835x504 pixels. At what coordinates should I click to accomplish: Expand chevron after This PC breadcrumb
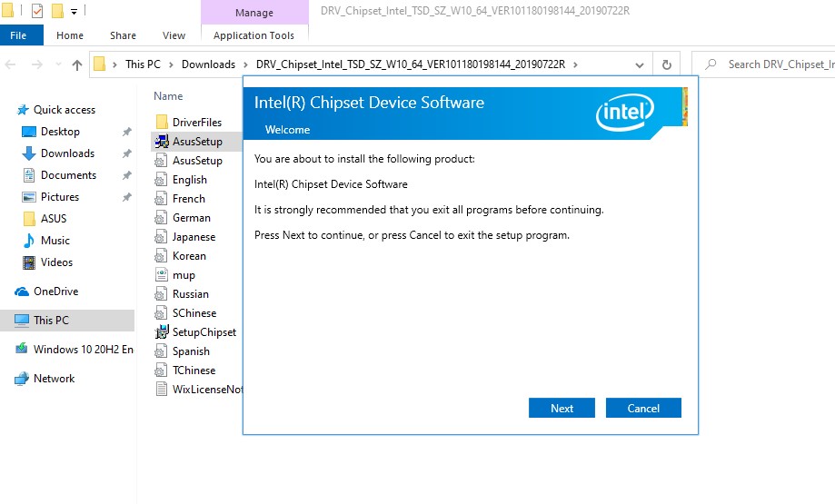pos(171,64)
